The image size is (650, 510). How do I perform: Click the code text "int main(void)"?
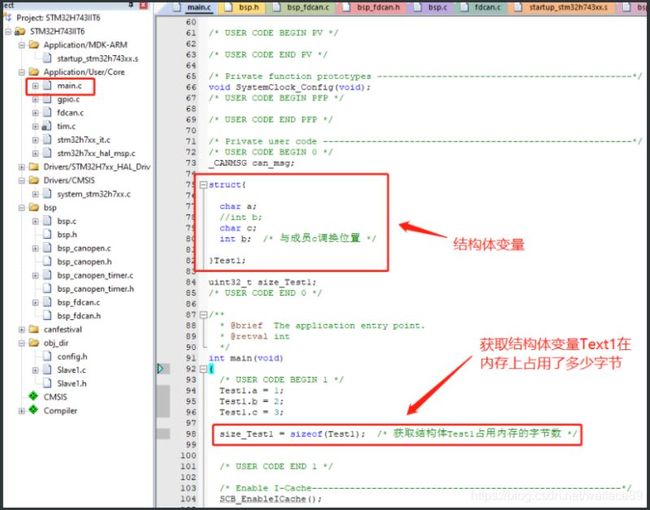(x=246, y=358)
